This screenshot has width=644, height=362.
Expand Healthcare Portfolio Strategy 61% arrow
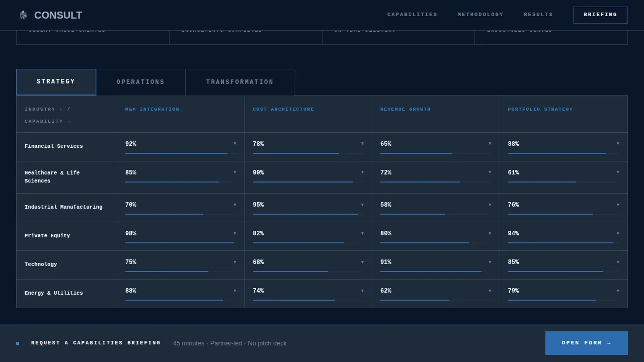pos(618,172)
